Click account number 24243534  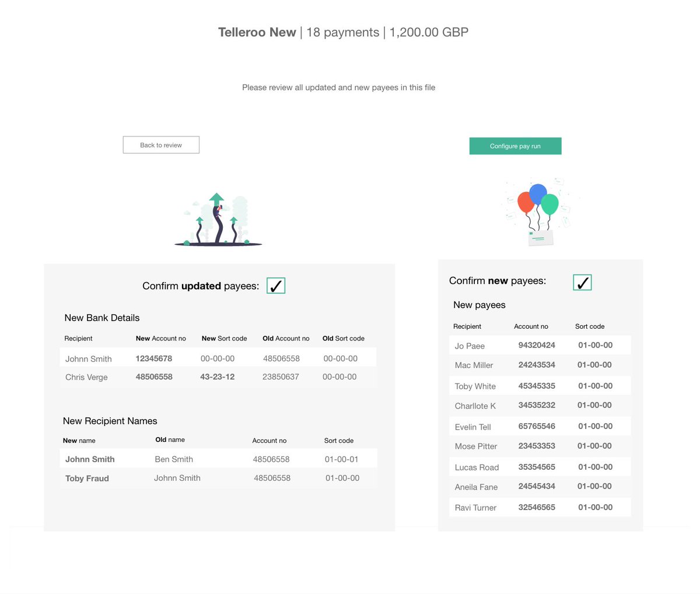click(537, 365)
